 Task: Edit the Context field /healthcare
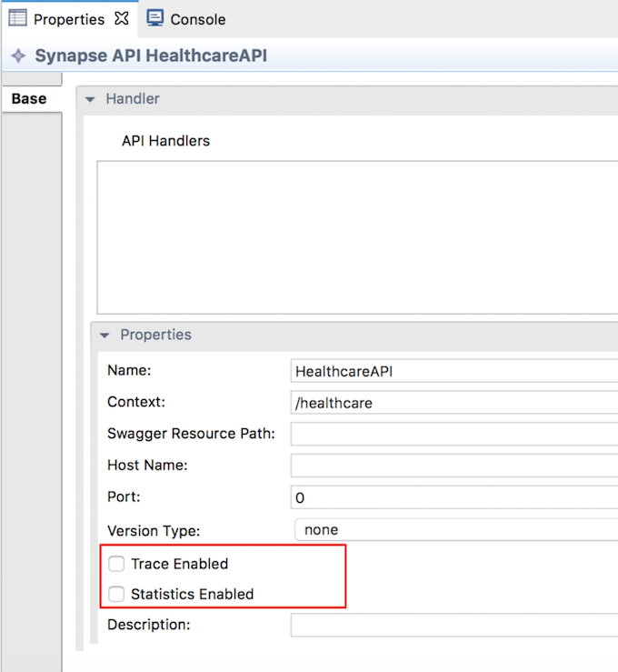click(454, 403)
